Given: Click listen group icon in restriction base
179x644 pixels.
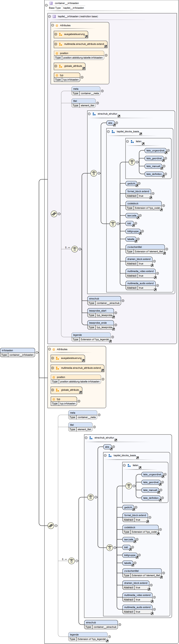Looking at the screenshot, I should 132,142.
